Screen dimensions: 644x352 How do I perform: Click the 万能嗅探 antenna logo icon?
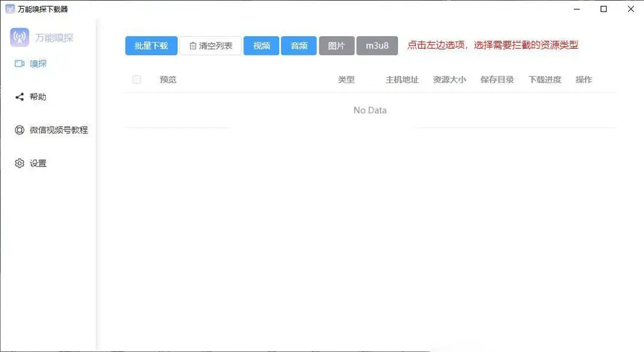20,37
